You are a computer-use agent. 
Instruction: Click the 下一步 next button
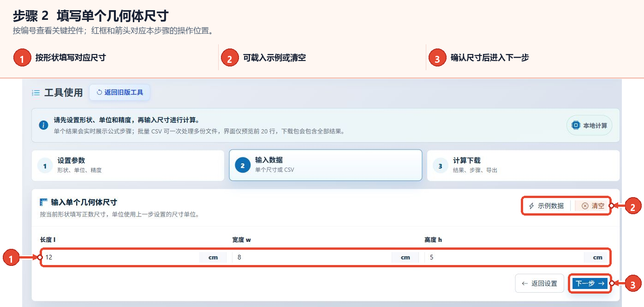[x=590, y=283]
